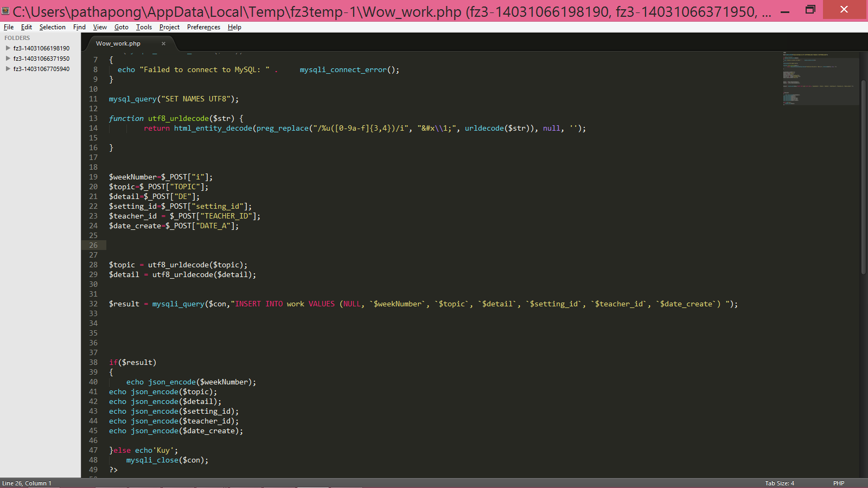Click `$date_create` in SQL query
Viewport: 868px width, 488px height.
[x=686, y=304]
